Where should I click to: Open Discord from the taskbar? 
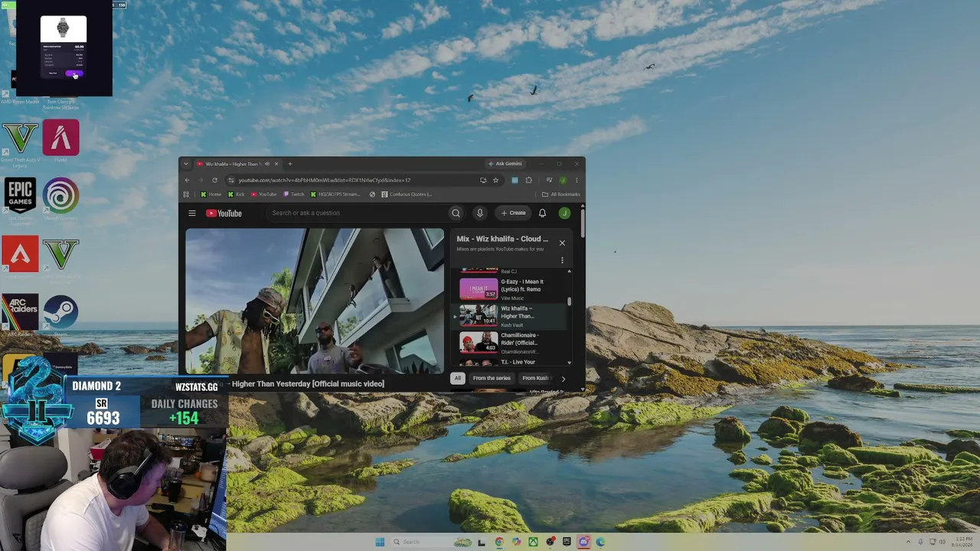(x=583, y=542)
